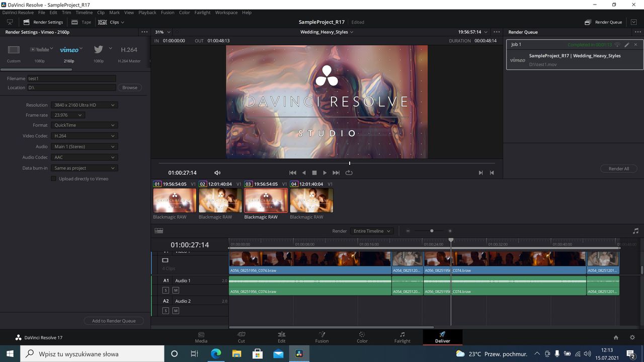Image resolution: width=644 pixels, height=362 pixels.
Task: Go to next clip in viewer
Action: tap(480, 172)
